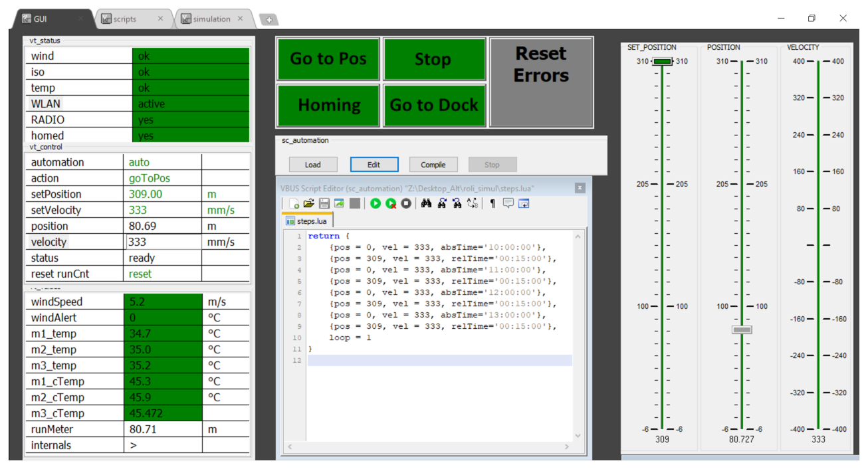Click the Compile button
Image resolution: width=868 pixels, height=469 pixels.
tap(433, 165)
